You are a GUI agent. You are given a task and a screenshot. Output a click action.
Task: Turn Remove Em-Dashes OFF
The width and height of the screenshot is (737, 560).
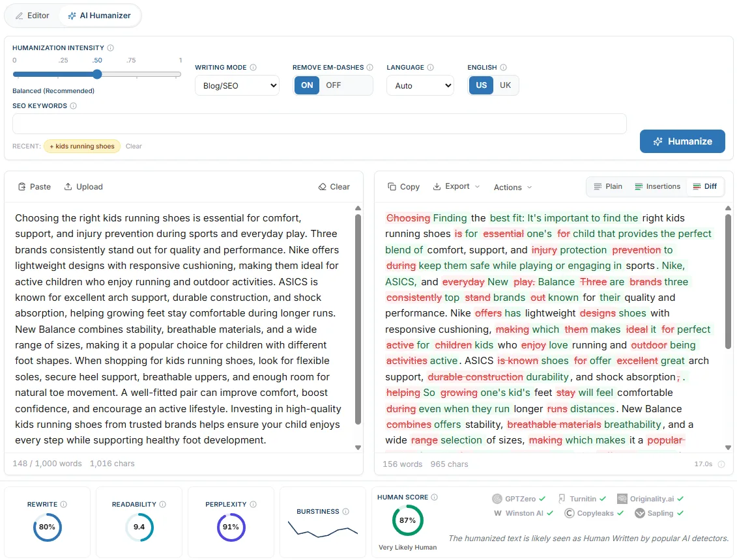(334, 85)
